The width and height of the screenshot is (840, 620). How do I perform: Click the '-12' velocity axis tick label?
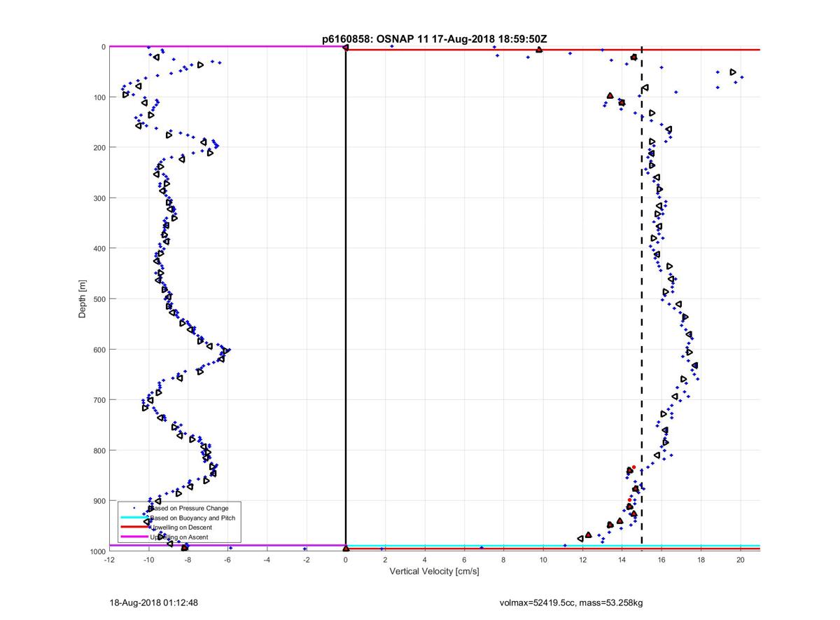109,560
